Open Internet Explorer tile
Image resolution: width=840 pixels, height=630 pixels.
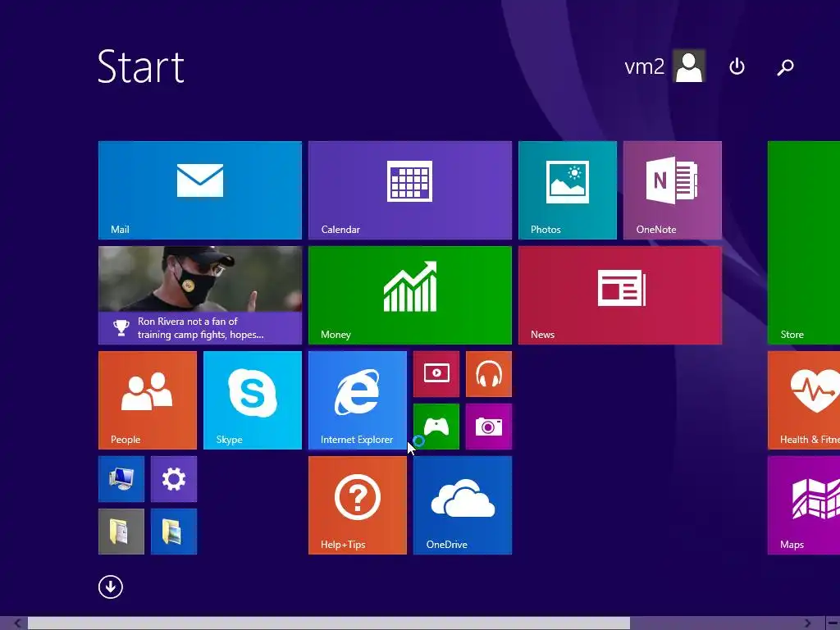[x=358, y=400]
